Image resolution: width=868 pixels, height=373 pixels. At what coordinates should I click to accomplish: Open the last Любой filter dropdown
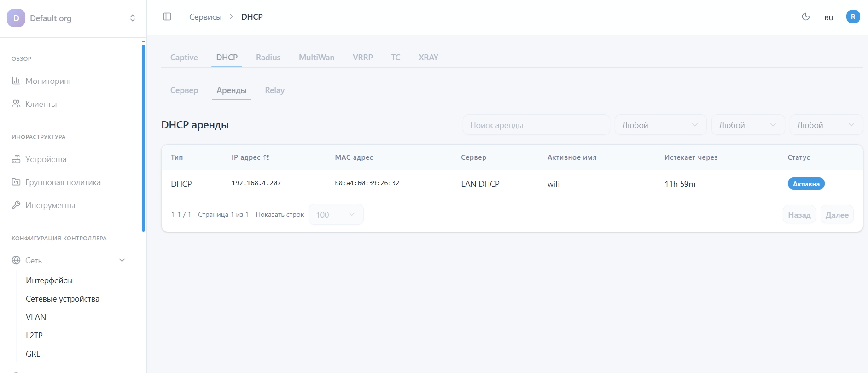(826, 125)
